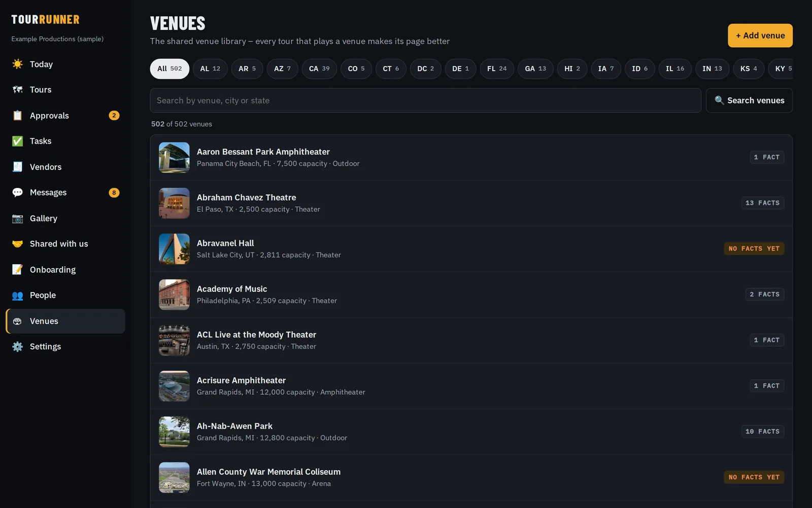Image resolution: width=812 pixels, height=508 pixels.
Task: Click Acrisure Amphitheater venue name
Action: pyautogui.click(x=241, y=380)
